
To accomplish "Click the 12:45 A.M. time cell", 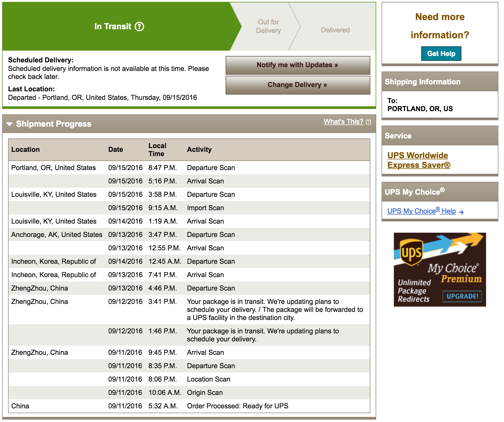I will click(165, 261).
